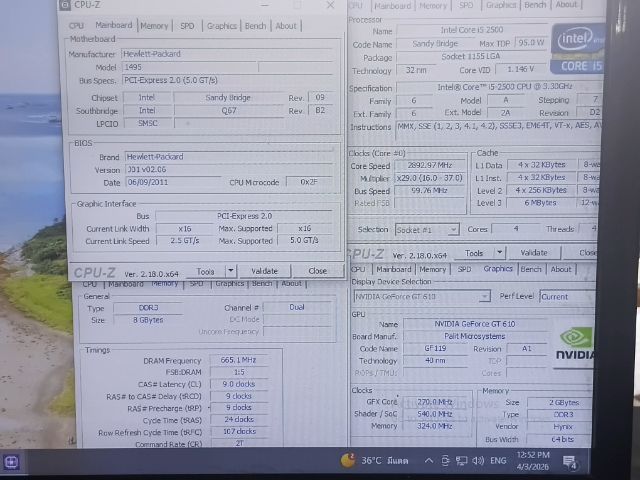Viewport: 640px width, 480px height.
Task: Open Mainboard tab in the Graphics window
Action: [393, 269]
